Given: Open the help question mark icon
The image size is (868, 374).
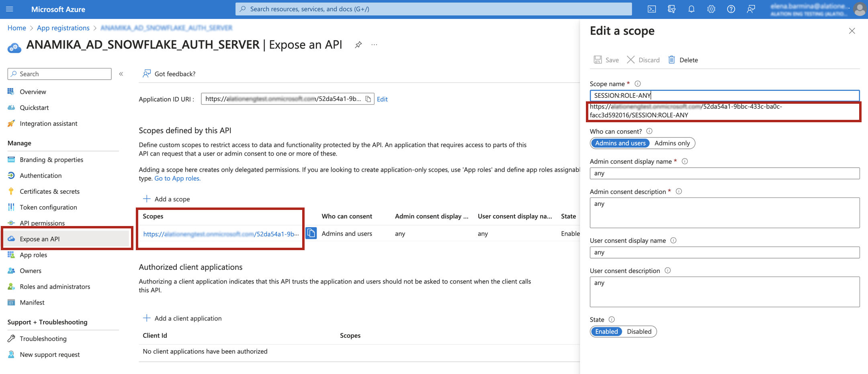Looking at the screenshot, I should pyautogui.click(x=731, y=9).
